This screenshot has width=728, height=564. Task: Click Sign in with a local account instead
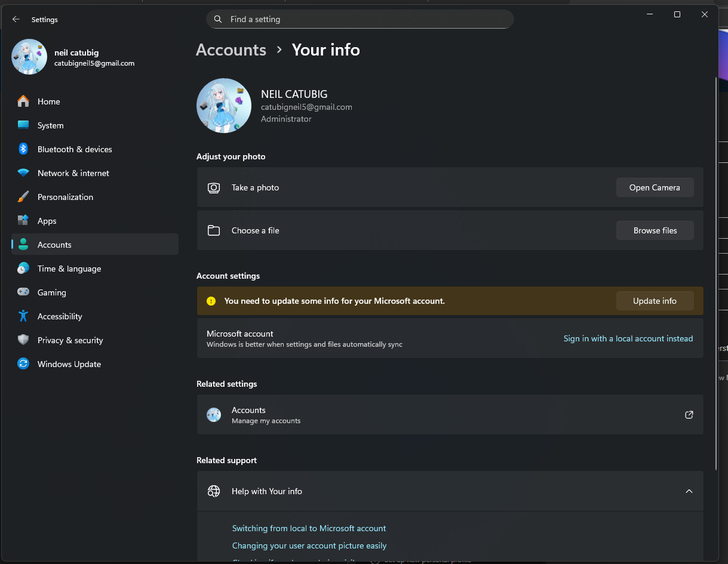(628, 338)
